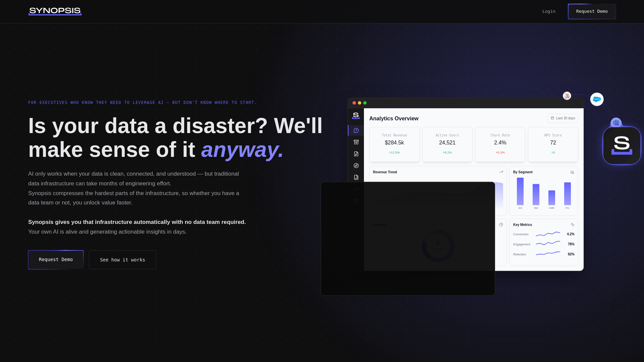
Task: Select the Active Users card
Action: click(x=447, y=144)
